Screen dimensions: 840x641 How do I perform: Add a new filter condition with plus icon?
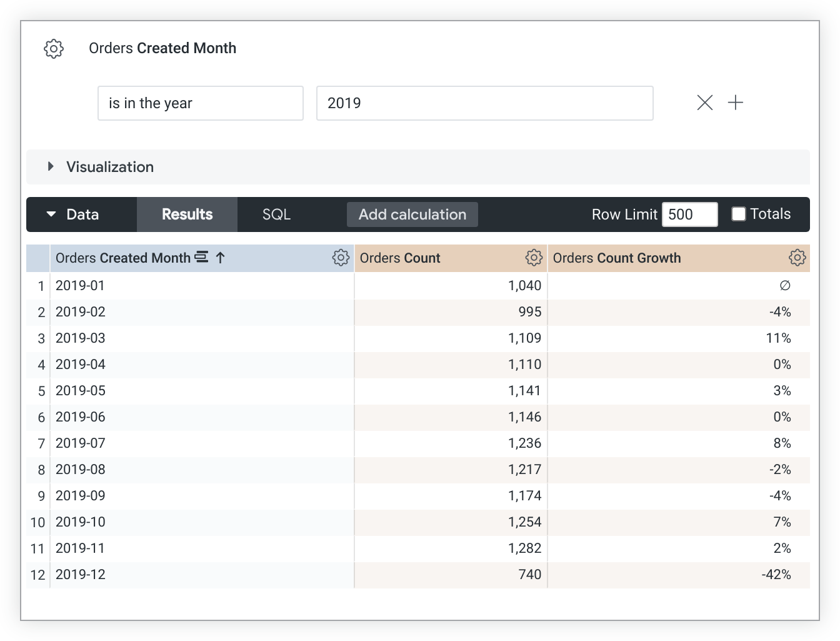[x=736, y=103]
